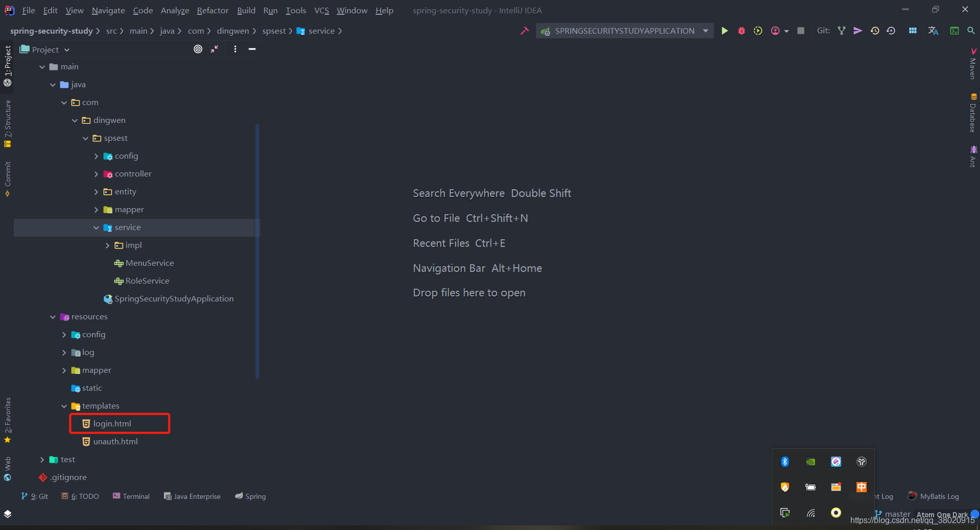This screenshot has width=980, height=530.
Task: Click the Project tree vertical scrollbar
Action: point(257,251)
